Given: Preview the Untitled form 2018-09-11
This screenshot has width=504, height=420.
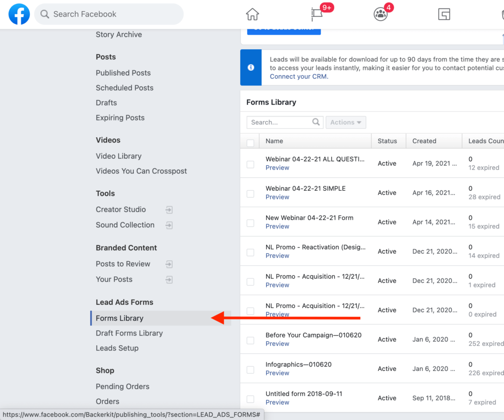Looking at the screenshot, I should tap(278, 402).
